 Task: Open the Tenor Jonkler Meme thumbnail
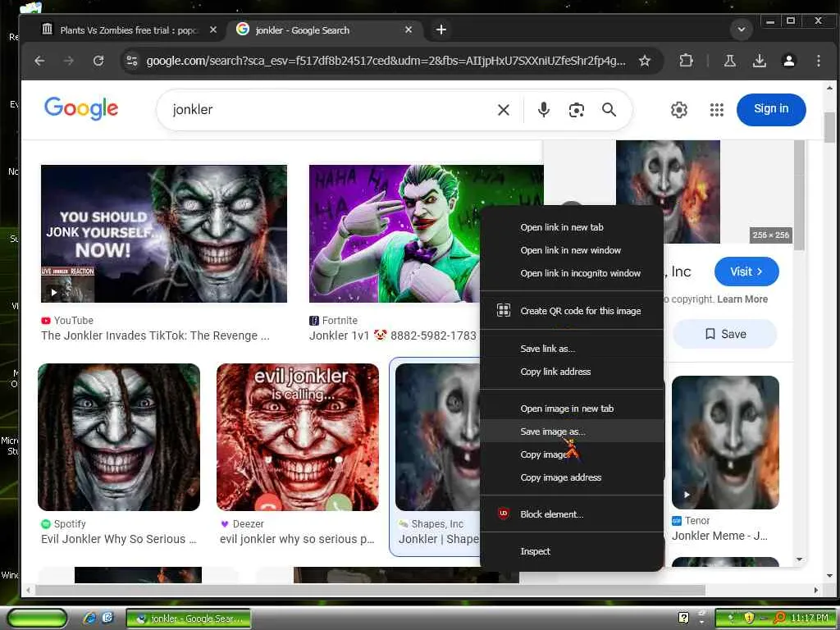point(725,442)
